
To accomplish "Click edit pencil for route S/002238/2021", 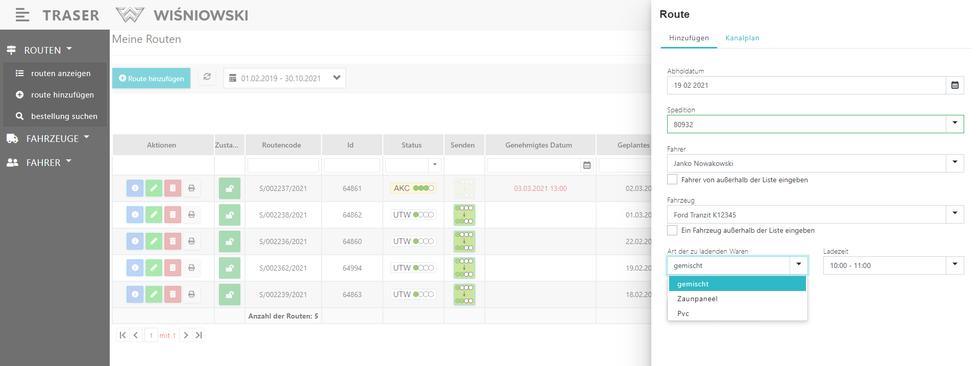I will pos(154,215).
